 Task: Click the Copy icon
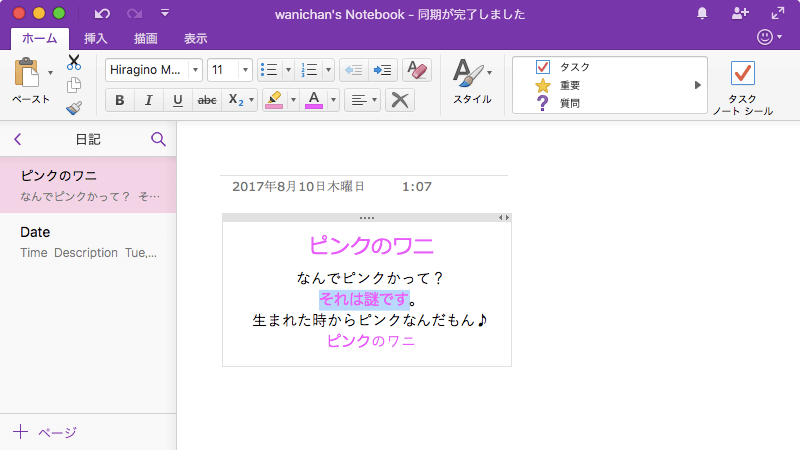(x=74, y=85)
